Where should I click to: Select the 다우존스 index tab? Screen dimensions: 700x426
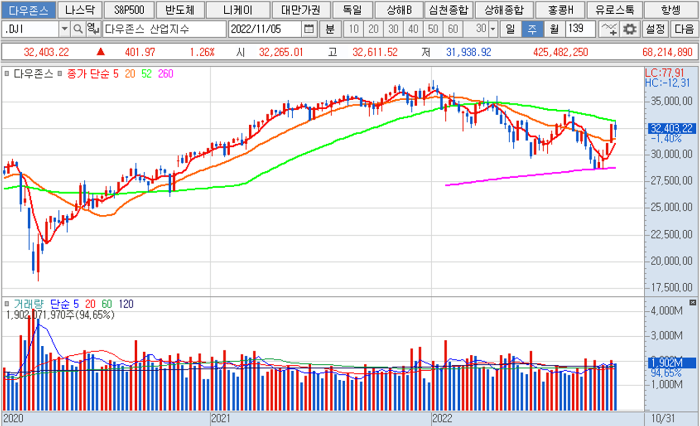pyautogui.click(x=28, y=10)
